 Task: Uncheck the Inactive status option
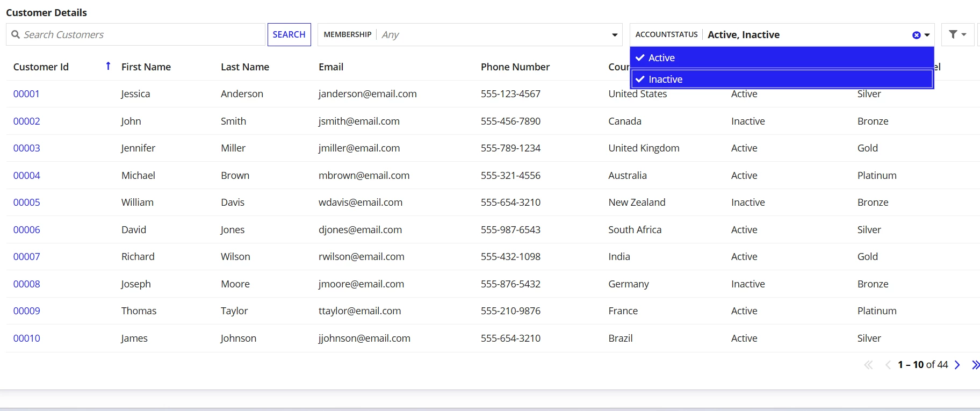point(782,79)
